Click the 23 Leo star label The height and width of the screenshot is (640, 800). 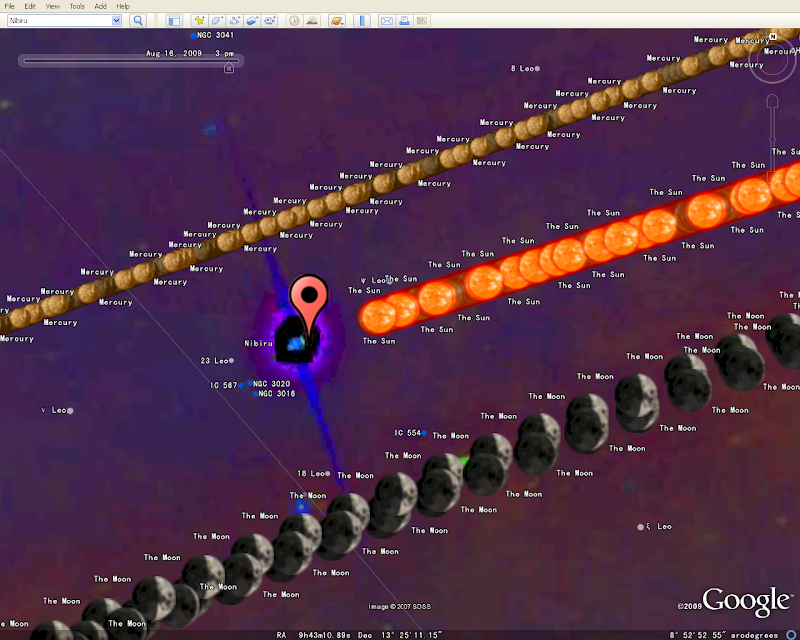214,361
